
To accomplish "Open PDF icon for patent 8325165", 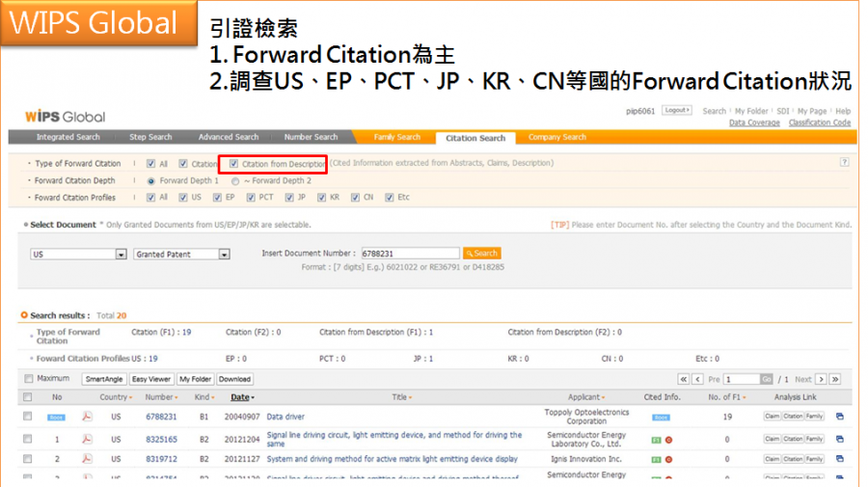I will tap(87, 438).
